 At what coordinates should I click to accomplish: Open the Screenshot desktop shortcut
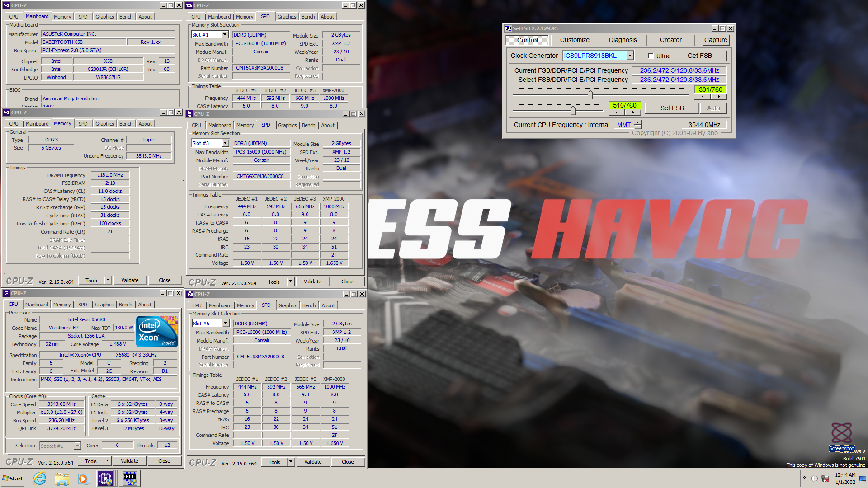pyautogui.click(x=841, y=436)
